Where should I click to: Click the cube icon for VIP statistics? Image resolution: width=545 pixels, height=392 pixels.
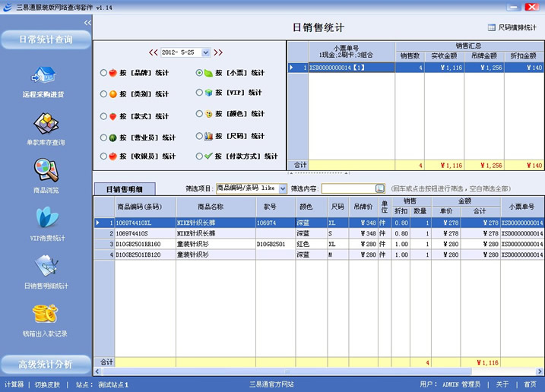click(208, 93)
